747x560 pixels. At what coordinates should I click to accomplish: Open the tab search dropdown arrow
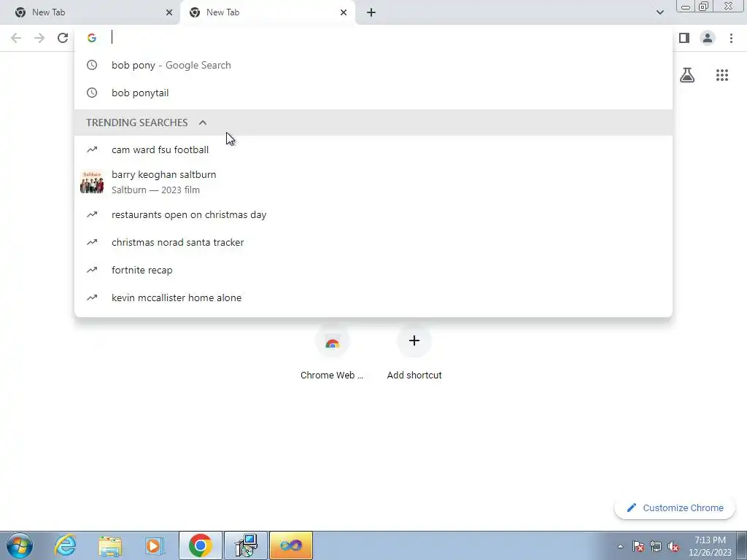tap(659, 12)
